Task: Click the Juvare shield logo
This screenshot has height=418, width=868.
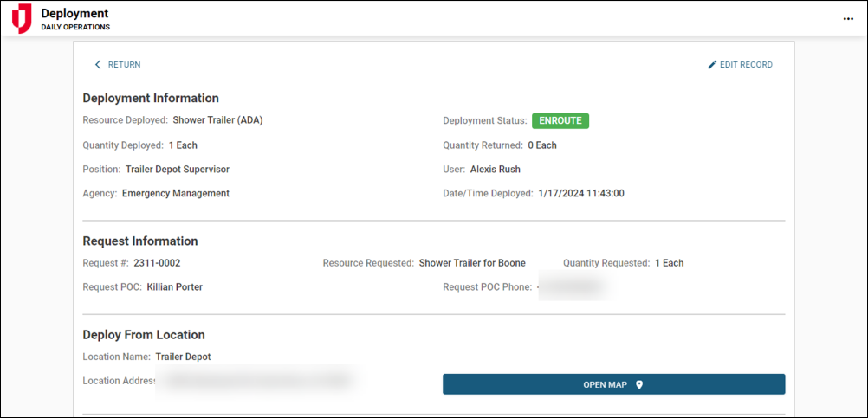Action: (x=22, y=18)
